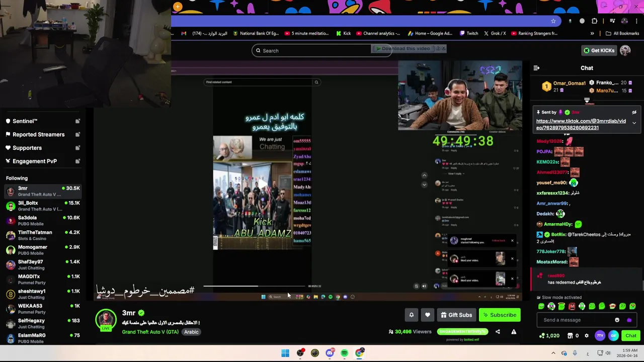Open the TikTok link in pinned message
The height and width of the screenshot is (362, 644).
pyautogui.click(x=581, y=124)
